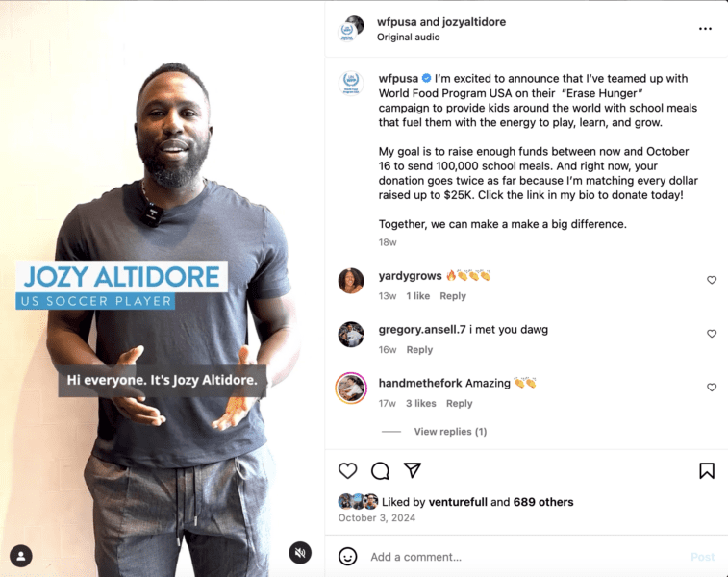Reply to handmethefork comment

click(459, 403)
